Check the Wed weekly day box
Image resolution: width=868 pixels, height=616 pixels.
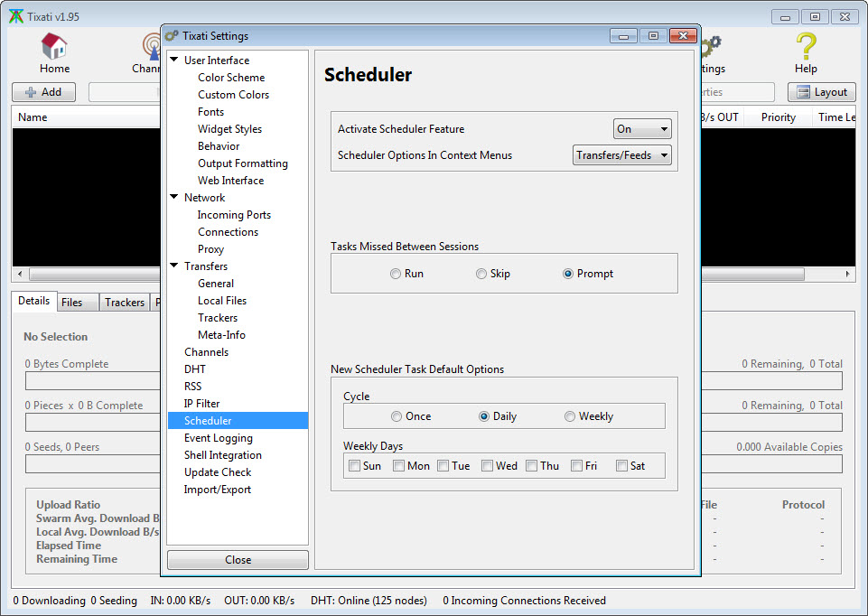[487, 466]
